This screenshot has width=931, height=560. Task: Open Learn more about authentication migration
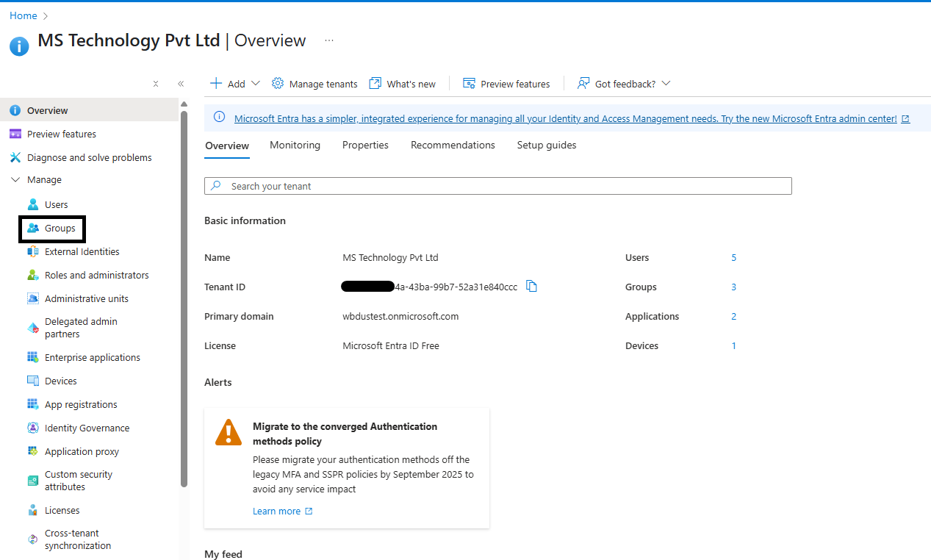point(276,510)
